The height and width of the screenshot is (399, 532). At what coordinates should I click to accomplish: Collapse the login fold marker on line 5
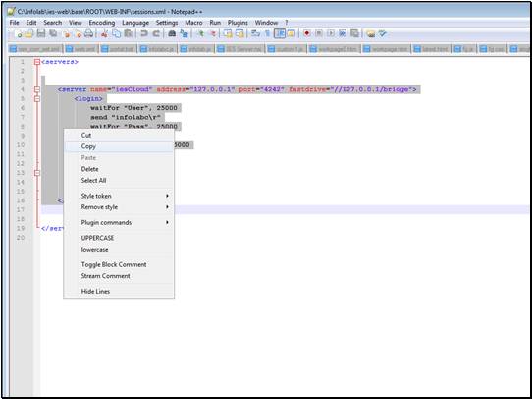[37, 99]
